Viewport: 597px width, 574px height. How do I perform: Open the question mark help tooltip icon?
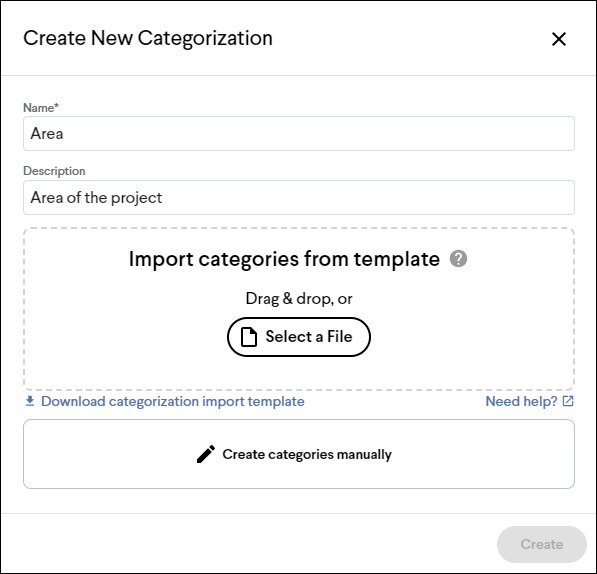(x=458, y=259)
